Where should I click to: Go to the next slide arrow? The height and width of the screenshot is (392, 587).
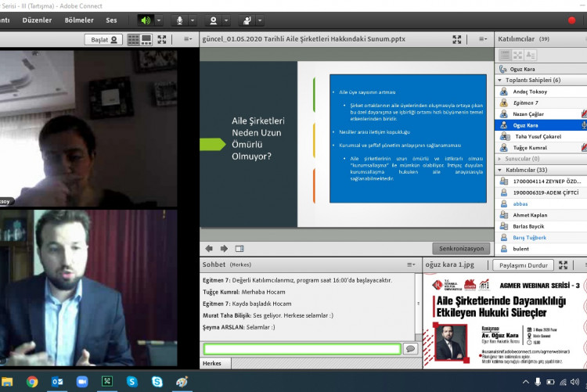[224, 248]
